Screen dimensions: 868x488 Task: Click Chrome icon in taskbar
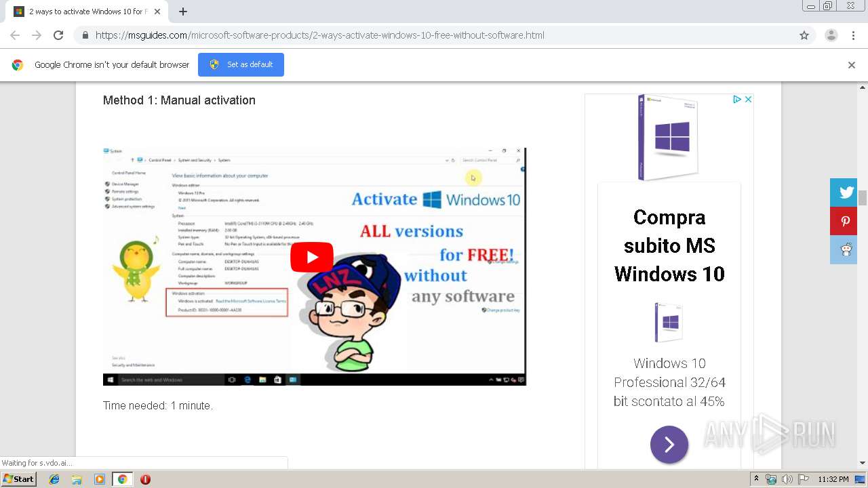point(122,479)
